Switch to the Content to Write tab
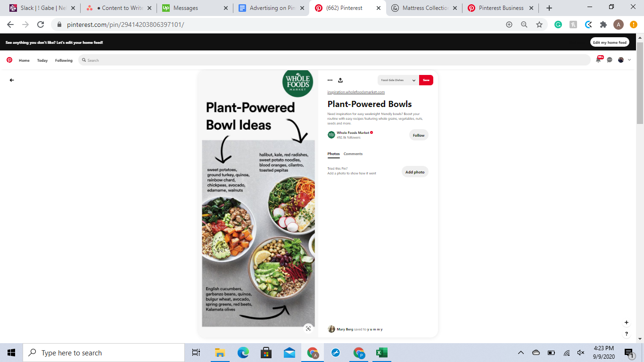This screenshot has height=362, width=644. click(118, 8)
